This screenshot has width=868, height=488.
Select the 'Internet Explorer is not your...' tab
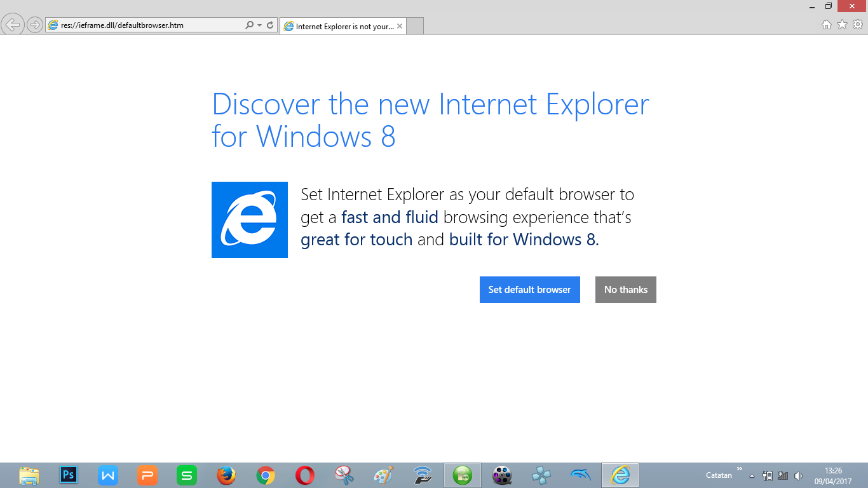click(x=343, y=26)
